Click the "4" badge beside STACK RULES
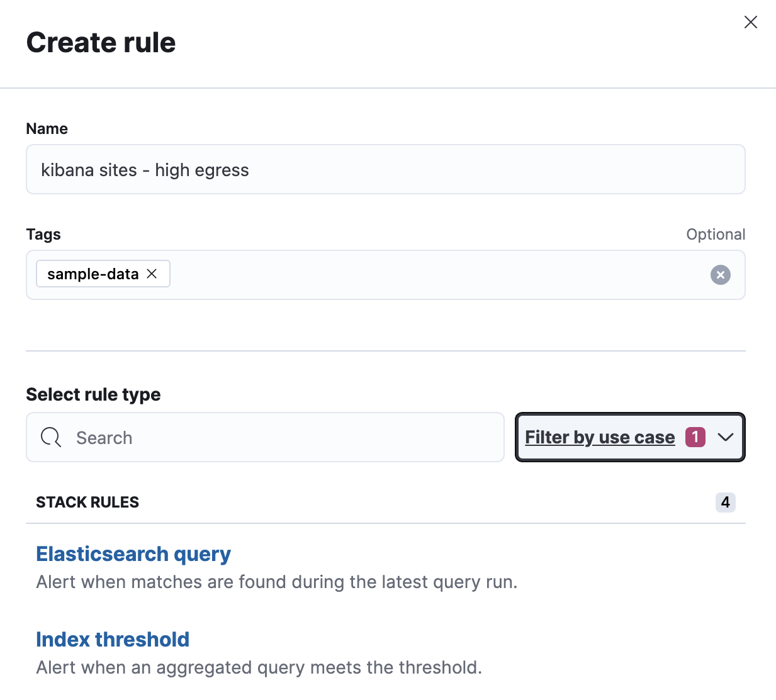The width and height of the screenshot is (776, 700). (x=725, y=502)
